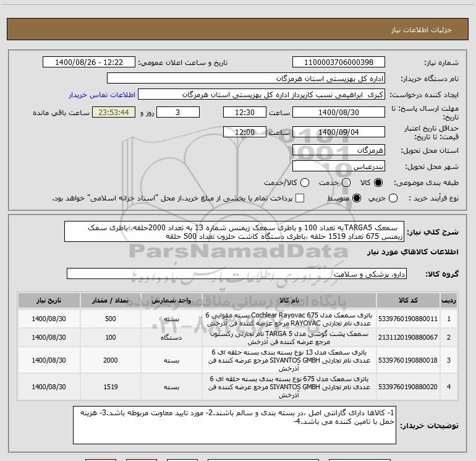Select the کالا radio button
The width and height of the screenshot is (476, 461).
click(x=378, y=183)
